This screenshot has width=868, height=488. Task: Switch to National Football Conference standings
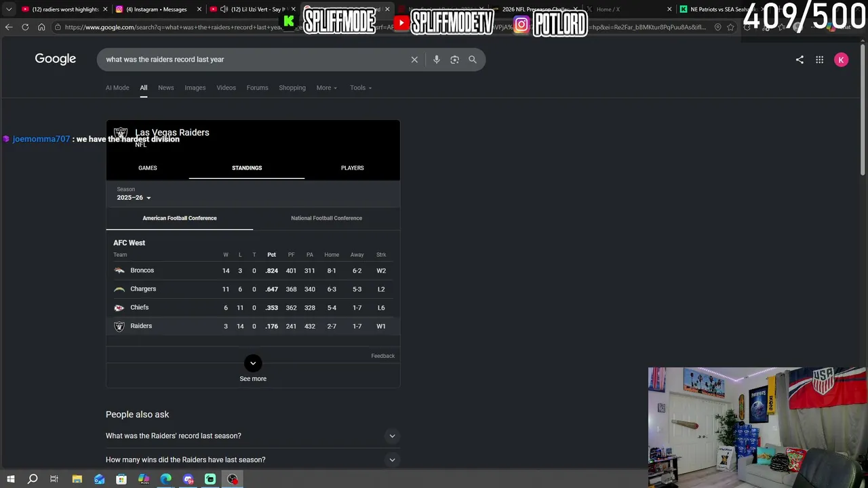(327, 218)
